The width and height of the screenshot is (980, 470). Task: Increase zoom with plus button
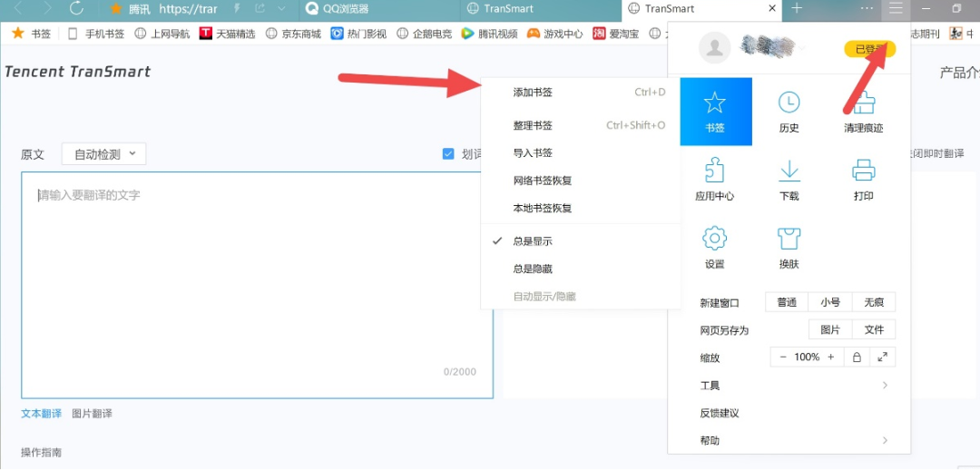(830, 357)
